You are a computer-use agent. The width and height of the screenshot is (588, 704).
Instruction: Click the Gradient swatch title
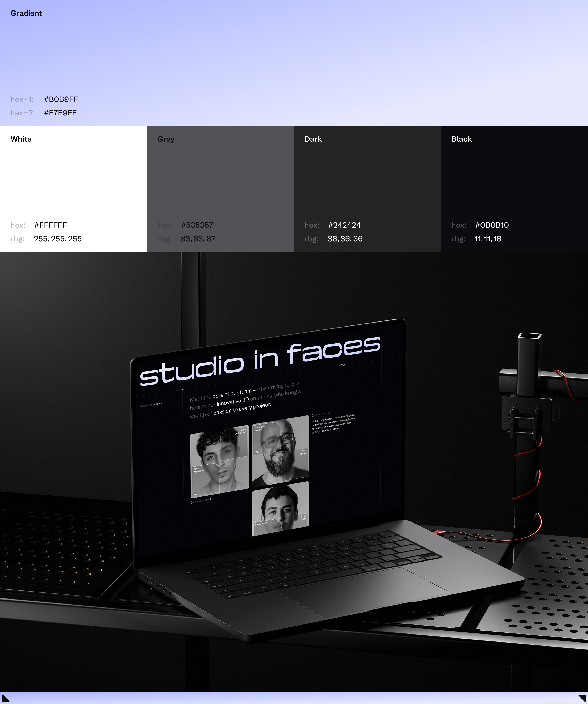(x=26, y=13)
